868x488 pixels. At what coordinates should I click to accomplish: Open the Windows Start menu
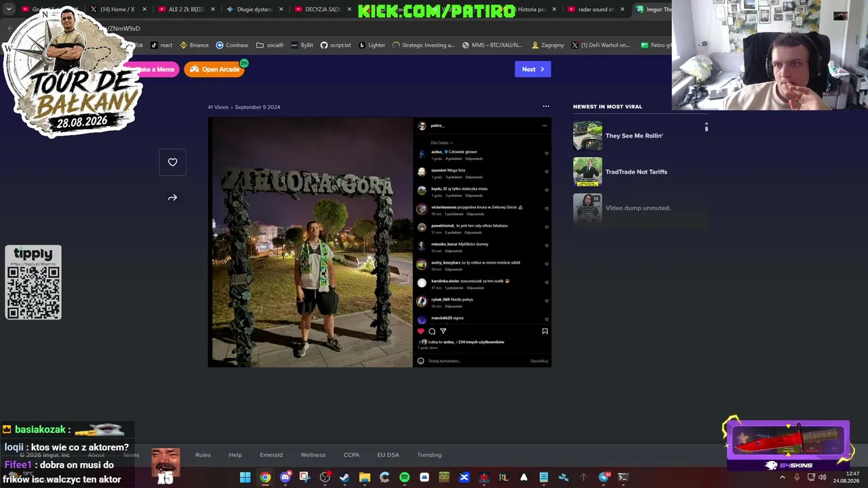(245, 477)
